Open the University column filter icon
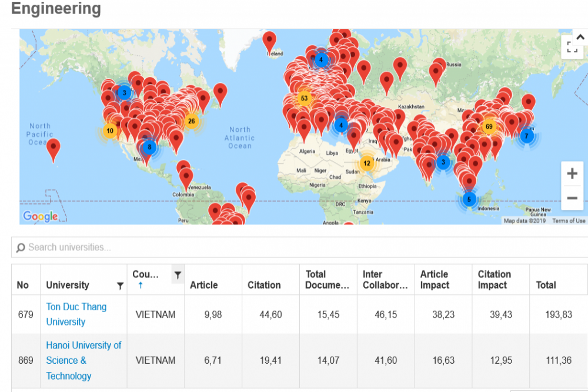 (x=120, y=286)
